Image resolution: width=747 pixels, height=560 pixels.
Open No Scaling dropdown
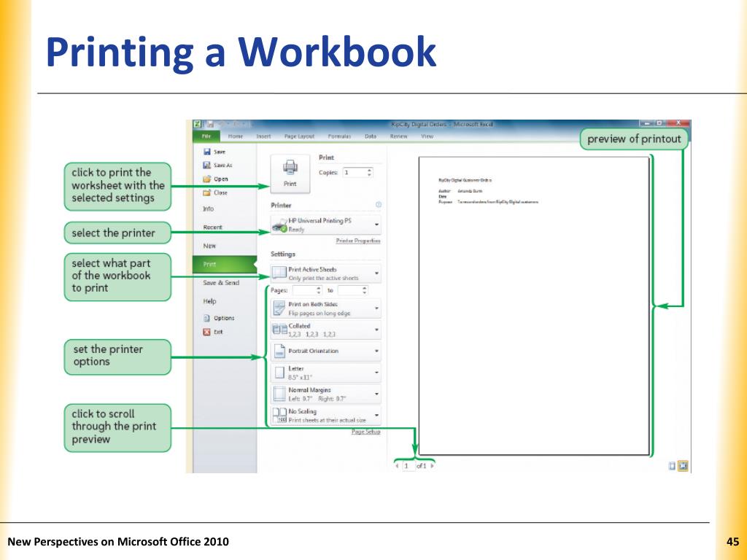326,415
